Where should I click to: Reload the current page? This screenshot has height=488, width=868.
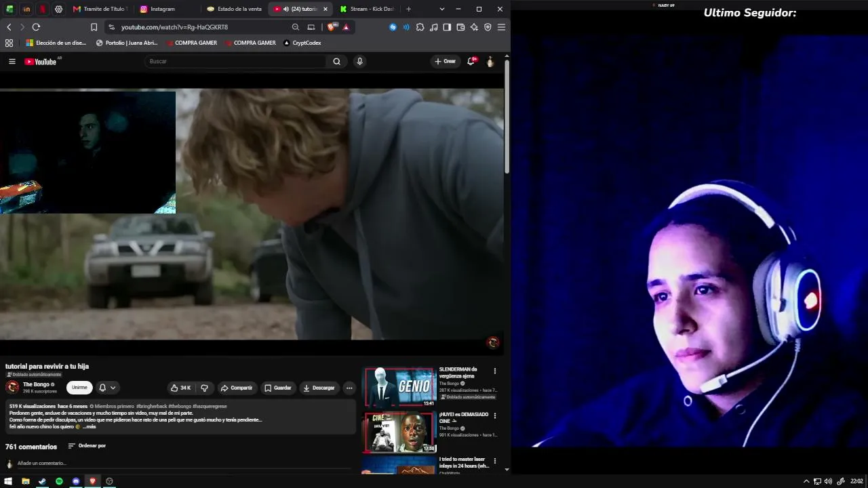36,27
